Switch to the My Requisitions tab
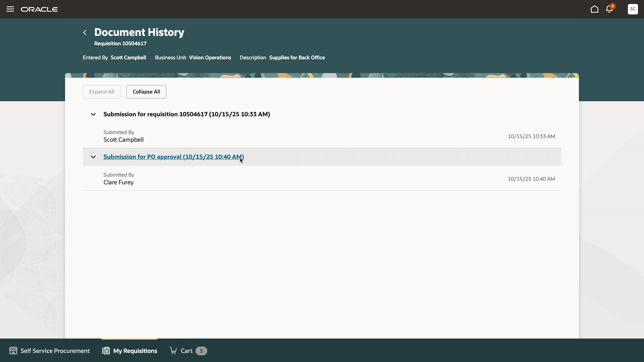This screenshot has height=362, width=644. pos(135,350)
